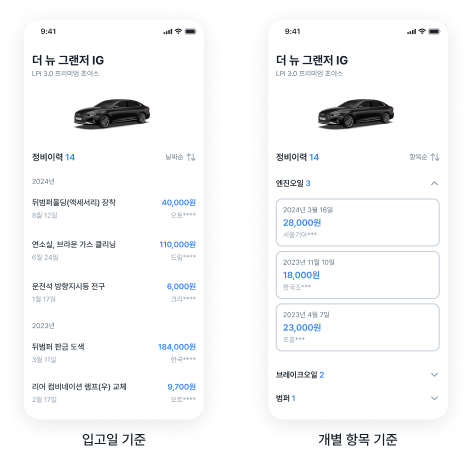The height and width of the screenshot is (449, 472).
Task: Toggle the 항목순 sort arrows icon
Action: 435,157
